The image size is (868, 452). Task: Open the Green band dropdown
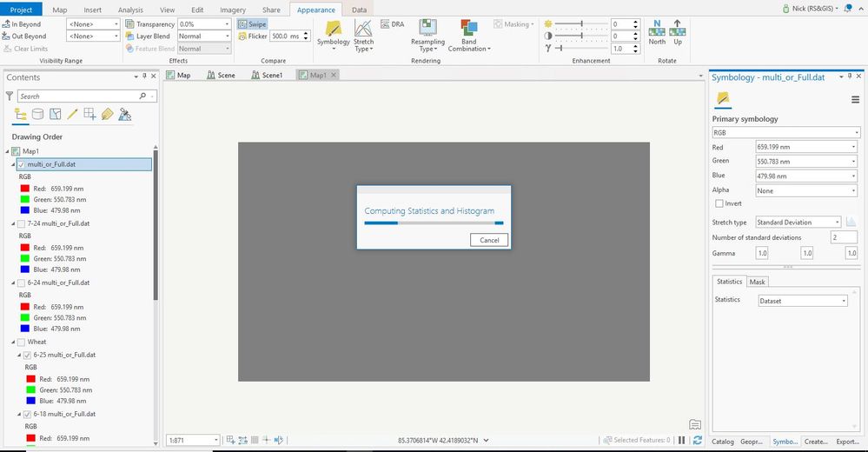click(x=806, y=161)
